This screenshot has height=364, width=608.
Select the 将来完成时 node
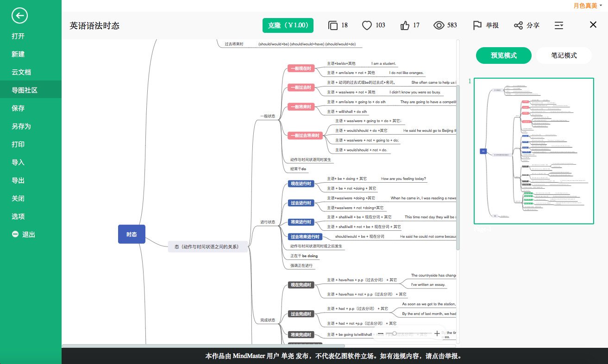[x=301, y=334]
